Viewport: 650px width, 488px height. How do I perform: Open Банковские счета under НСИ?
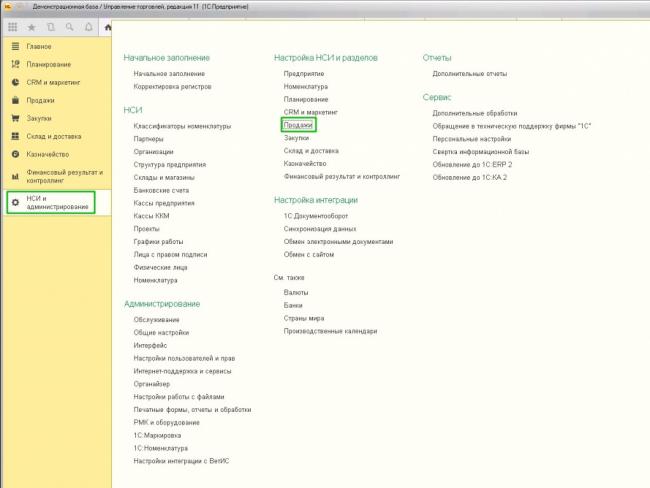(161, 190)
